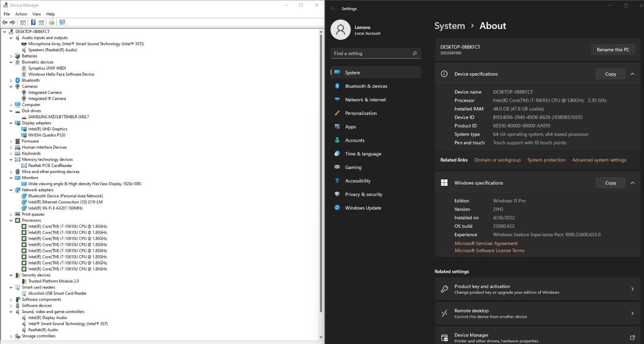Open the Action menu in Device Manager

point(21,14)
